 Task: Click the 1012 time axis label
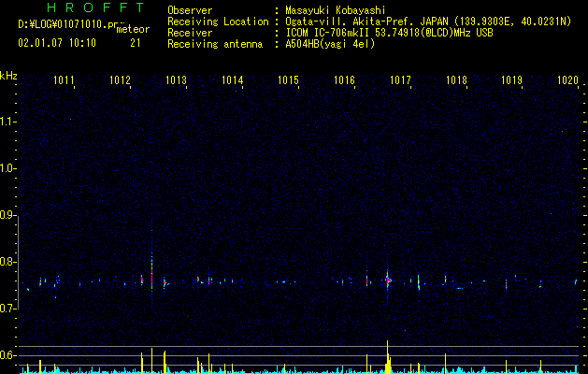click(x=120, y=79)
